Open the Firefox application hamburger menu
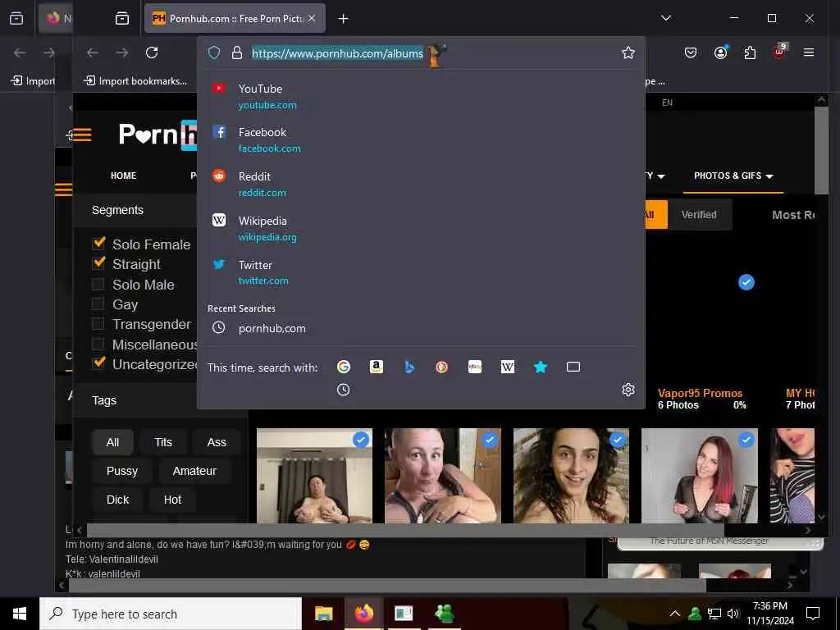This screenshot has width=840, height=630. [x=809, y=52]
